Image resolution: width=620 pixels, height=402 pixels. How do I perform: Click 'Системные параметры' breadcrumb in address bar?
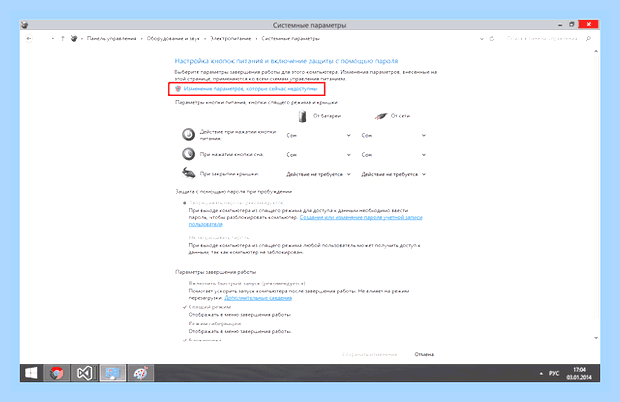point(291,39)
